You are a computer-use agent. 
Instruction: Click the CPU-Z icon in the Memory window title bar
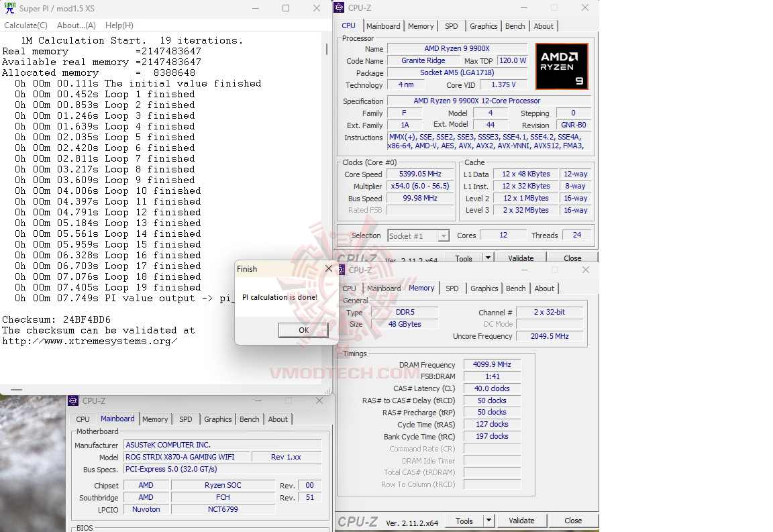(341, 270)
